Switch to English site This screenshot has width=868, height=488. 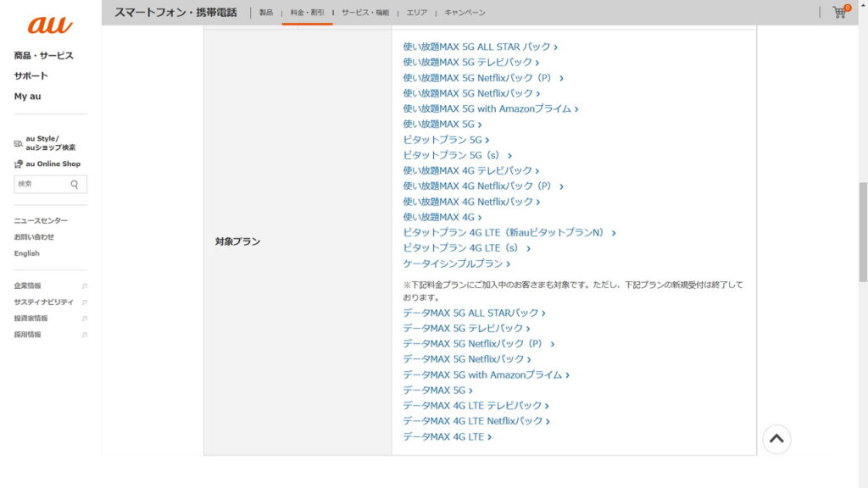click(x=26, y=253)
